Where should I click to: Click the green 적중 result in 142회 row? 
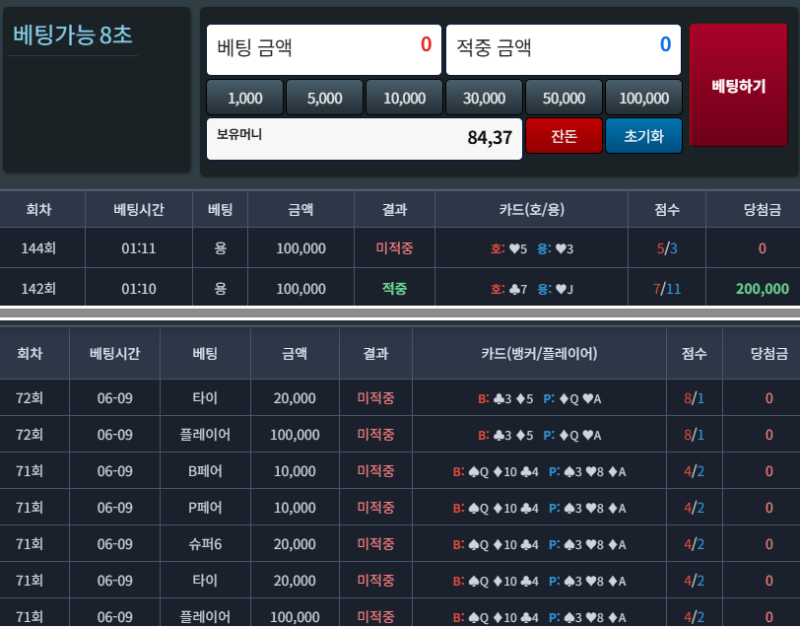(394, 289)
